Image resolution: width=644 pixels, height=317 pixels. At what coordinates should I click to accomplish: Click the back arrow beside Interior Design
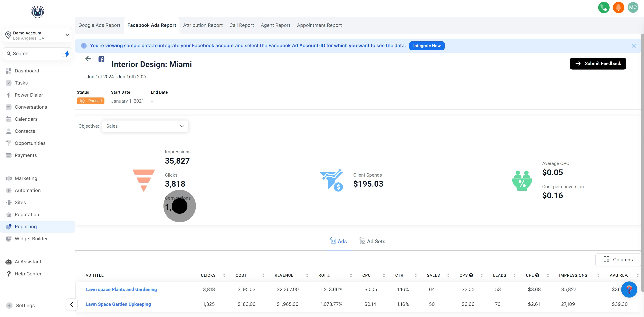point(88,59)
